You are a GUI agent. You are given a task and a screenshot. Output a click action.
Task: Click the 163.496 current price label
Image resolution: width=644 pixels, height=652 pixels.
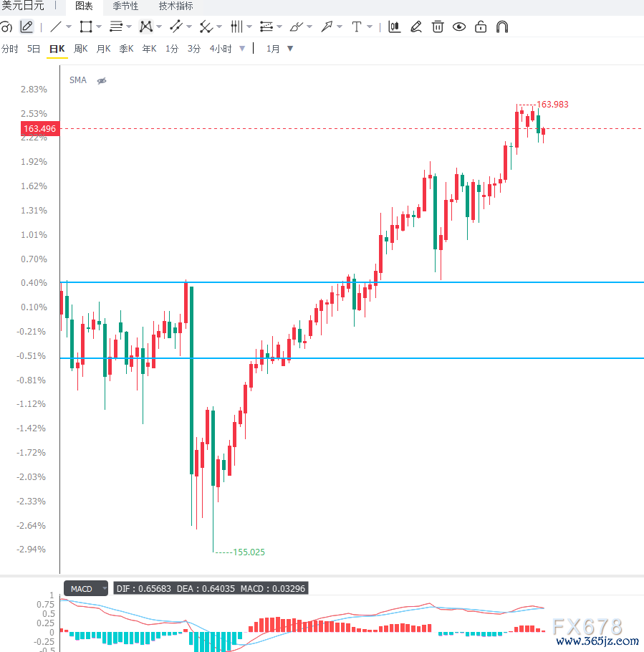point(40,129)
